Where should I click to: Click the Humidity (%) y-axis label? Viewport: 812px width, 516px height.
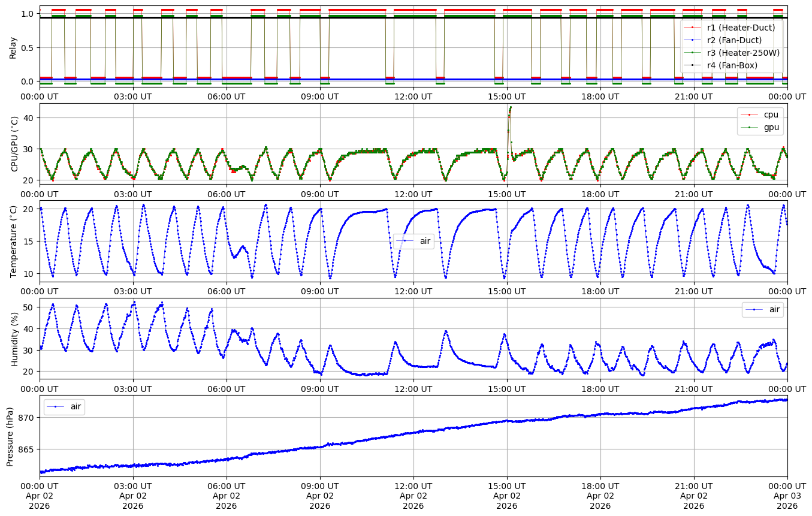pos(14,339)
